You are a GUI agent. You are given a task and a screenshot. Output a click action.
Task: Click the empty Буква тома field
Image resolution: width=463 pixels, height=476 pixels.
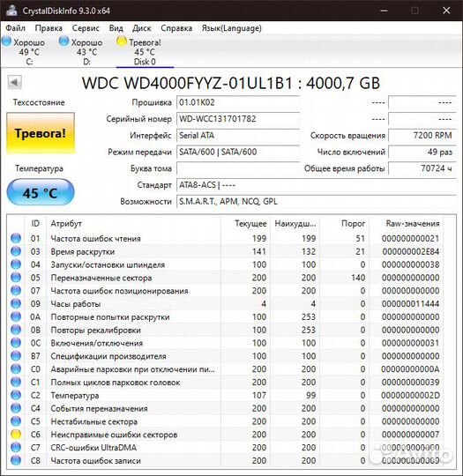point(237,168)
